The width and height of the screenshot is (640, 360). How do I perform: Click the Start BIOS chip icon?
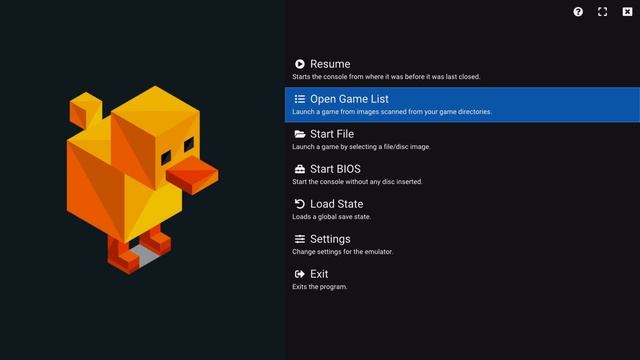pyautogui.click(x=300, y=169)
